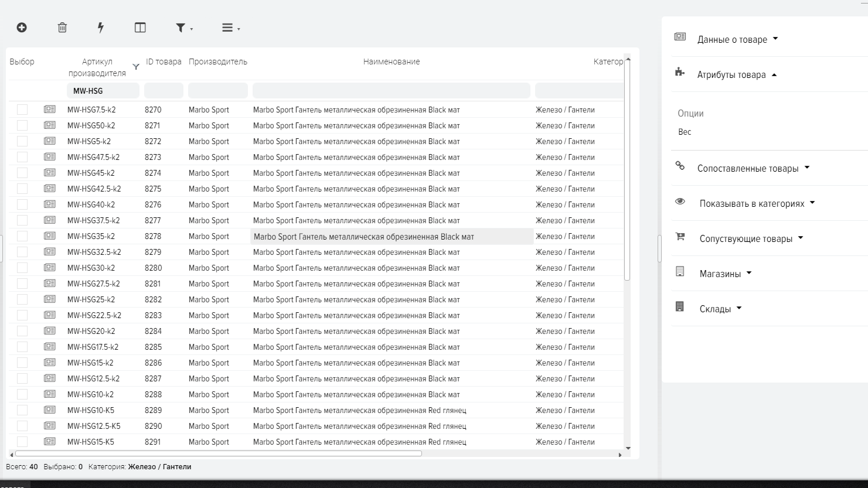Open the card icon for row MW-HSG47.5-k2
The height and width of the screenshot is (488, 868).
pos(50,157)
